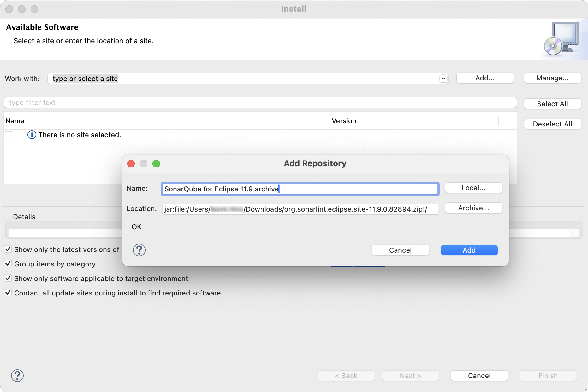
Task: Focus the repository Name field
Action: pos(300,189)
